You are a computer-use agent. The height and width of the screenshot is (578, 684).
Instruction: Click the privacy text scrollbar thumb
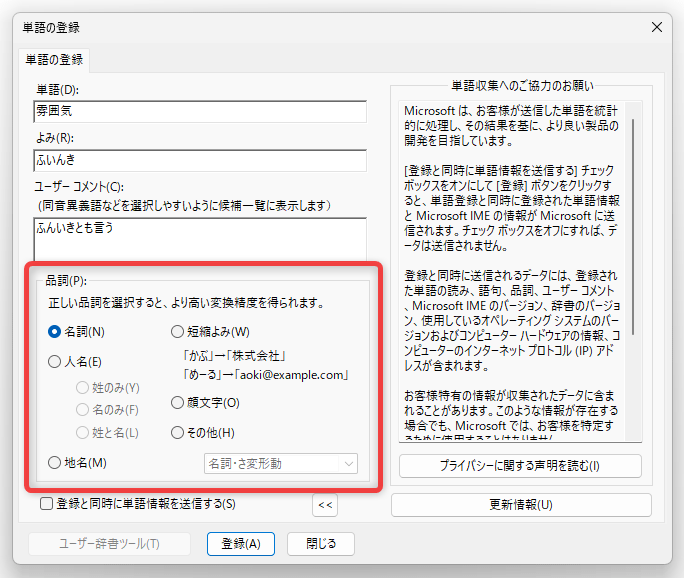pyautogui.click(x=633, y=227)
